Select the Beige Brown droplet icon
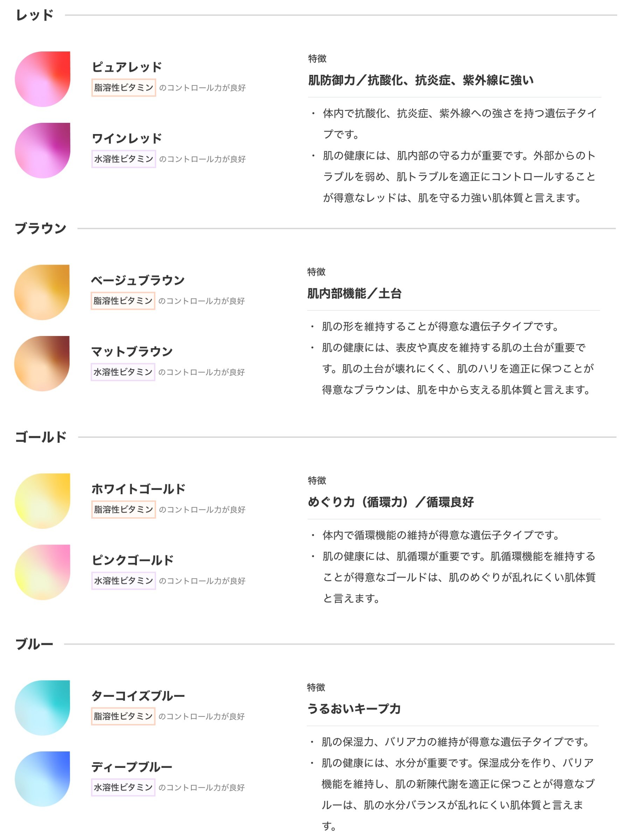The width and height of the screenshot is (630, 840). [x=42, y=292]
